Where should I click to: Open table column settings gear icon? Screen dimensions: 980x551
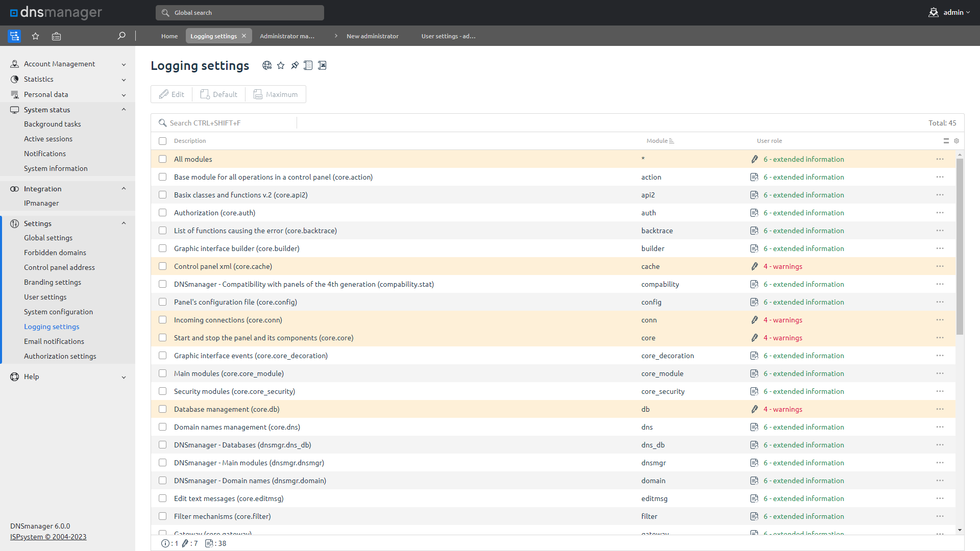click(957, 141)
